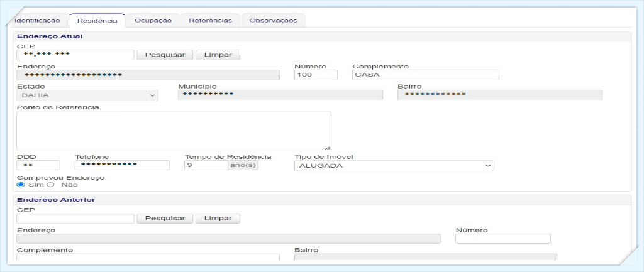This screenshot has width=644, height=272.
Task: Click the Comprovou Endereço label
Action: 61,178
